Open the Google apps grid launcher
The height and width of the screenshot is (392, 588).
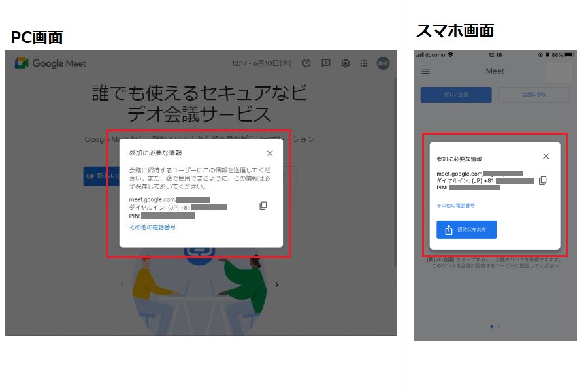[364, 63]
